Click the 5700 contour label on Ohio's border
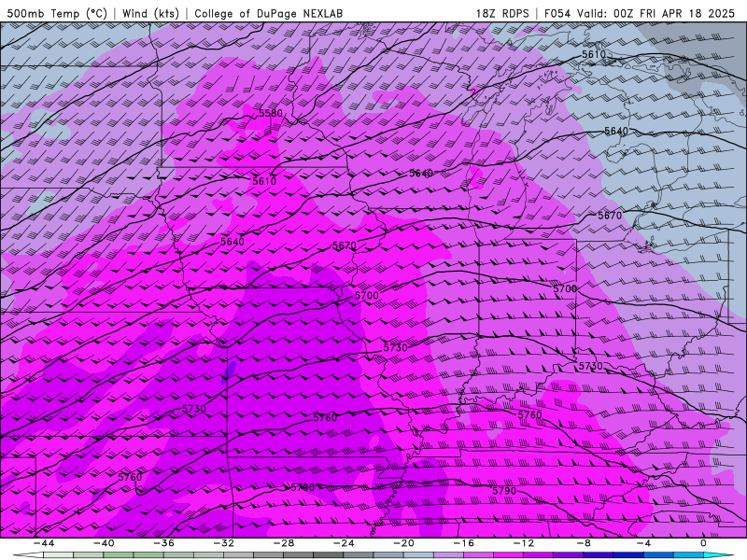This screenshot has width=747, height=560. point(565,288)
